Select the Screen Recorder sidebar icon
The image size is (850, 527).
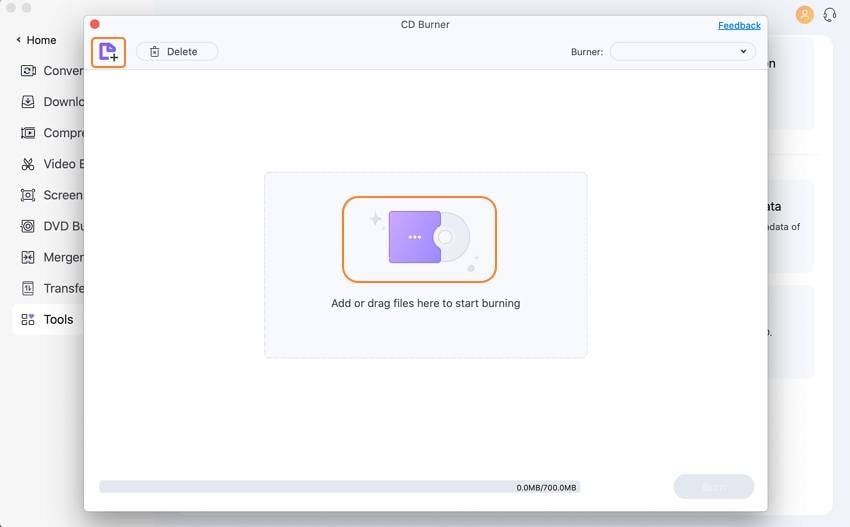28,195
